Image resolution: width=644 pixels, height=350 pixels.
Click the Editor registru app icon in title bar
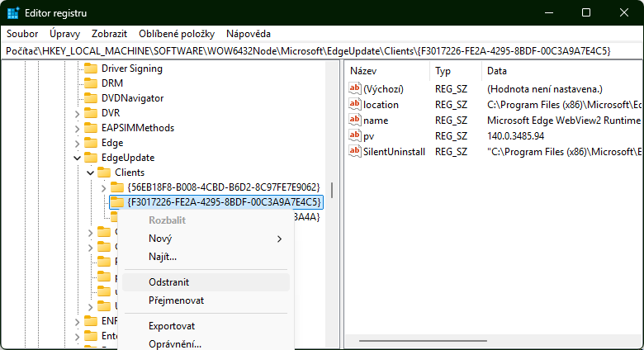tap(13, 13)
